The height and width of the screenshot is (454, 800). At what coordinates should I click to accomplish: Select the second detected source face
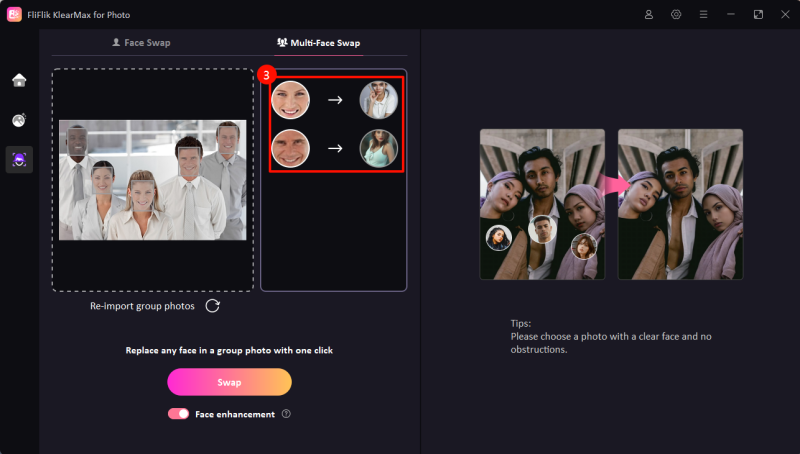coord(290,149)
